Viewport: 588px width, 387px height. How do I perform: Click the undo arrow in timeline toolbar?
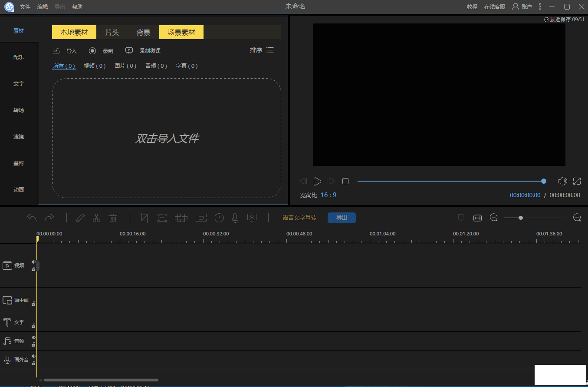32,218
